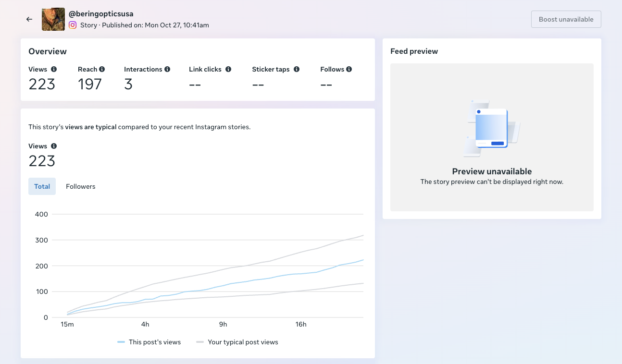Click the Boost unavailable button
This screenshot has width=622, height=364.
tap(566, 19)
